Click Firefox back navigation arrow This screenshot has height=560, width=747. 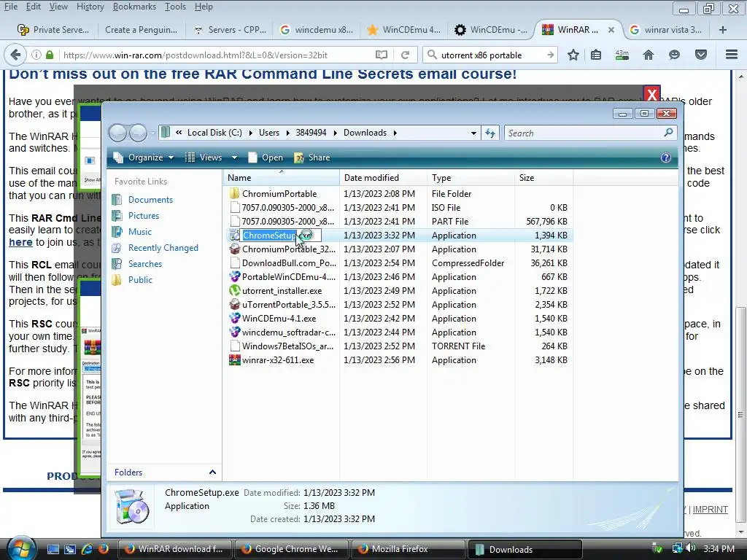[15, 55]
